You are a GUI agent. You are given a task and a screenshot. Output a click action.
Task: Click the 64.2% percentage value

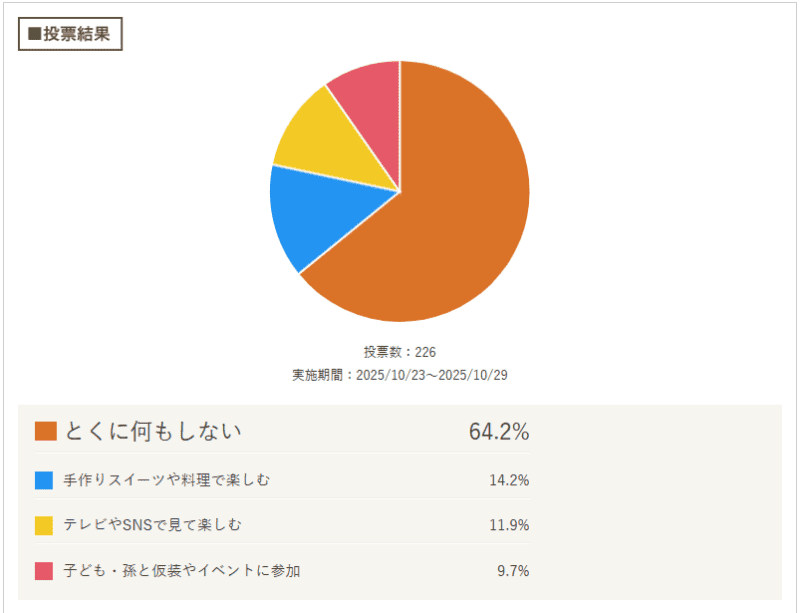(498, 432)
